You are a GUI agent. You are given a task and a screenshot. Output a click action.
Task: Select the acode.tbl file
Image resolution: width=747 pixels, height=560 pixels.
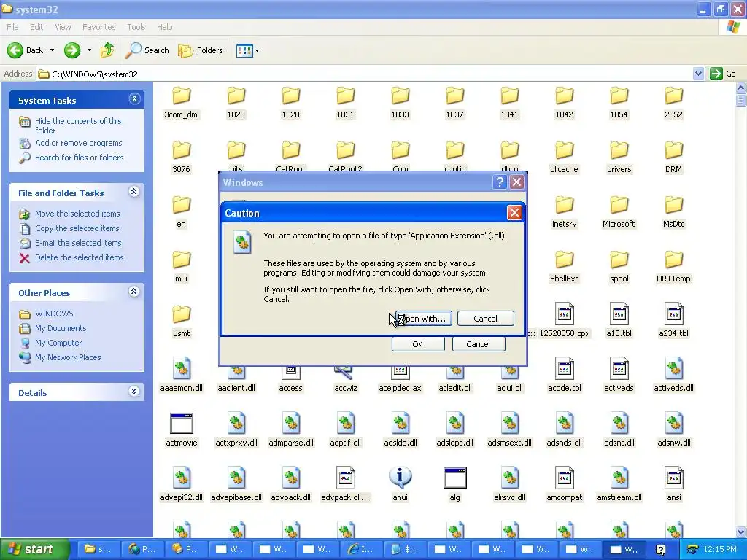(x=565, y=376)
